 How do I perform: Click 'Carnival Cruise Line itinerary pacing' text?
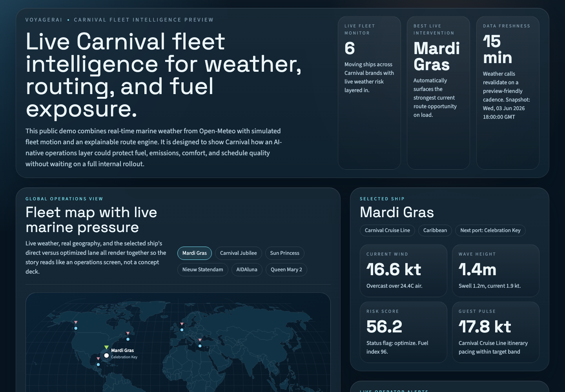click(x=493, y=347)
